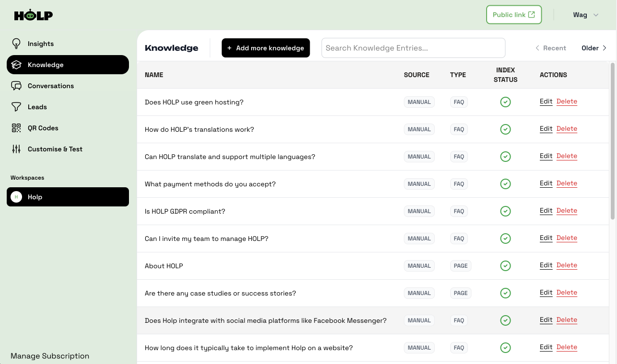Screen dimensions: 617x364
Task: Click the Knowledge graduation cap icon
Action: [x=16, y=65]
